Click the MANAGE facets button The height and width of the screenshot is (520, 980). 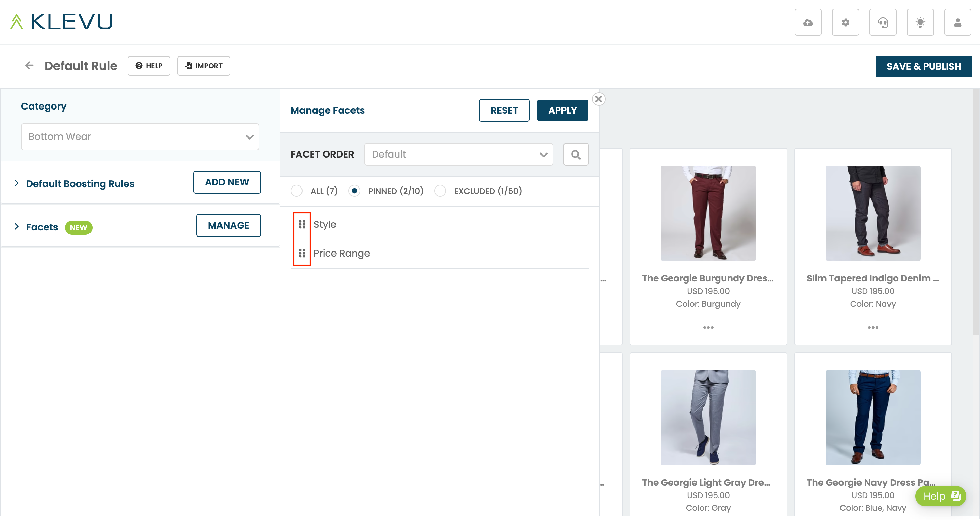pos(228,226)
